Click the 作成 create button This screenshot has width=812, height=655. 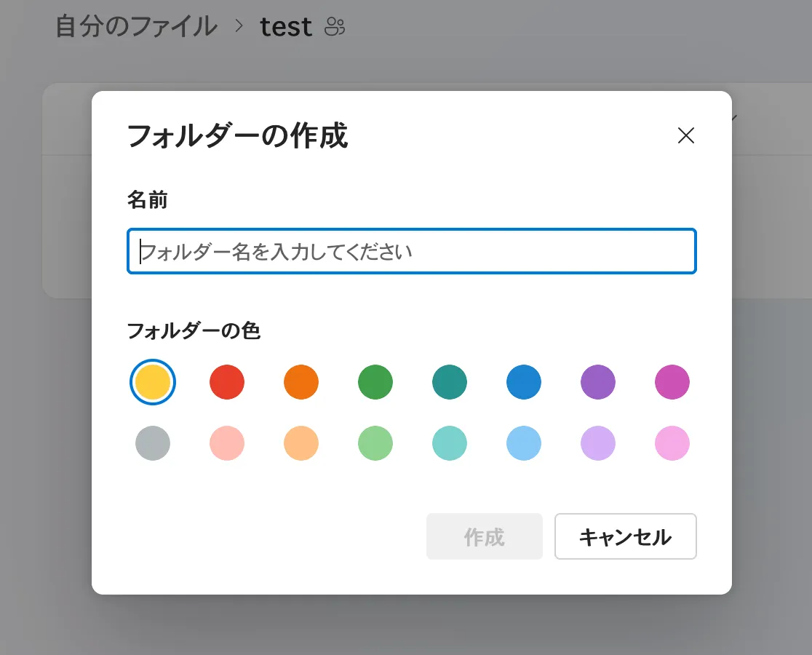(x=485, y=537)
